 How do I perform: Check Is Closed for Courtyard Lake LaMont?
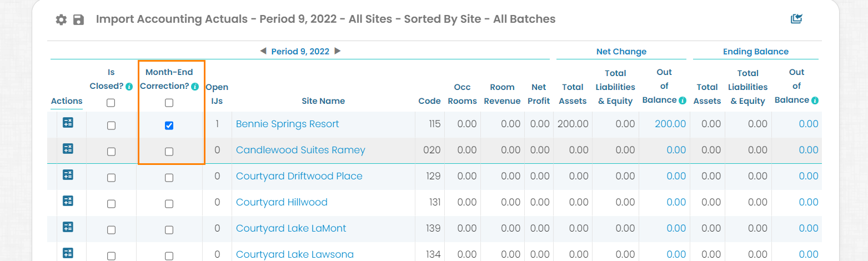pyautogui.click(x=111, y=230)
